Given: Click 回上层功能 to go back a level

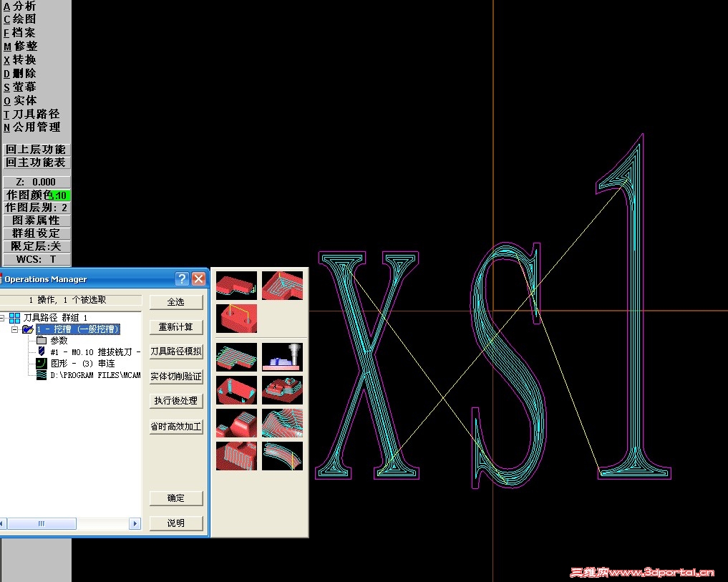Looking at the screenshot, I should [x=37, y=149].
